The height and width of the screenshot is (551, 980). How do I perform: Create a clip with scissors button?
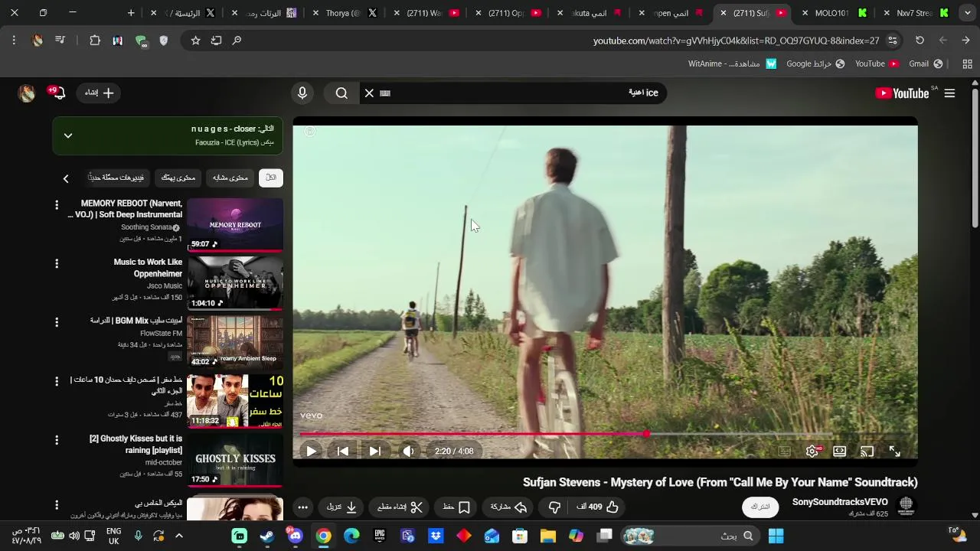coord(400,507)
